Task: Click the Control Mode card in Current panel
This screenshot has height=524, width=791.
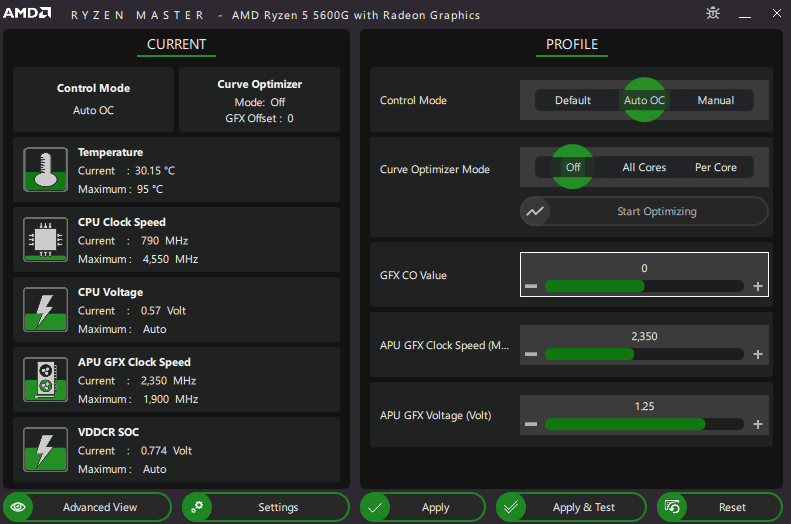Action: [x=93, y=99]
